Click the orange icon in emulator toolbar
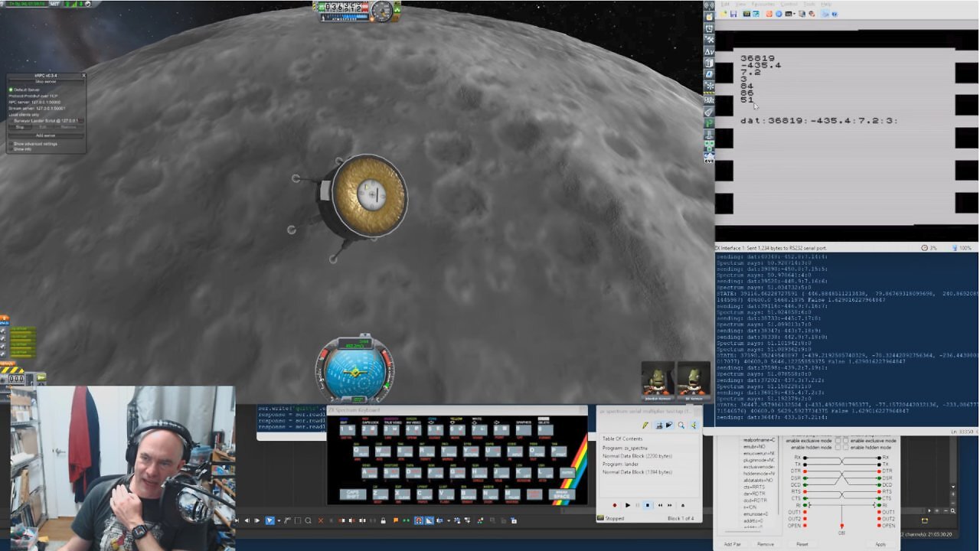The width and height of the screenshot is (980, 551). [769, 14]
